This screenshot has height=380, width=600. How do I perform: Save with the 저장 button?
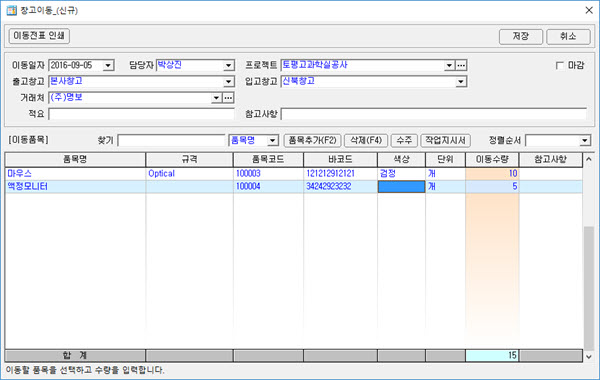[x=520, y=36]
